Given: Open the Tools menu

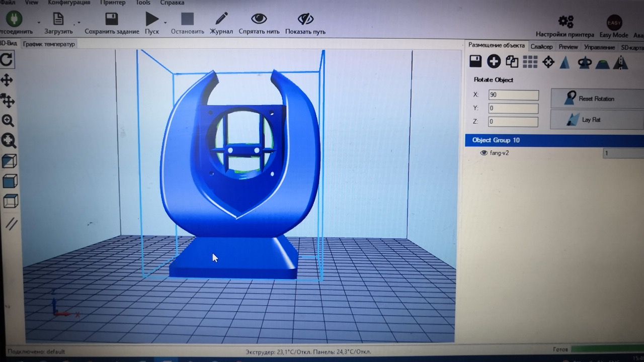Looking at the screenshot, I should pyautogui.click(x=143, y=3).
